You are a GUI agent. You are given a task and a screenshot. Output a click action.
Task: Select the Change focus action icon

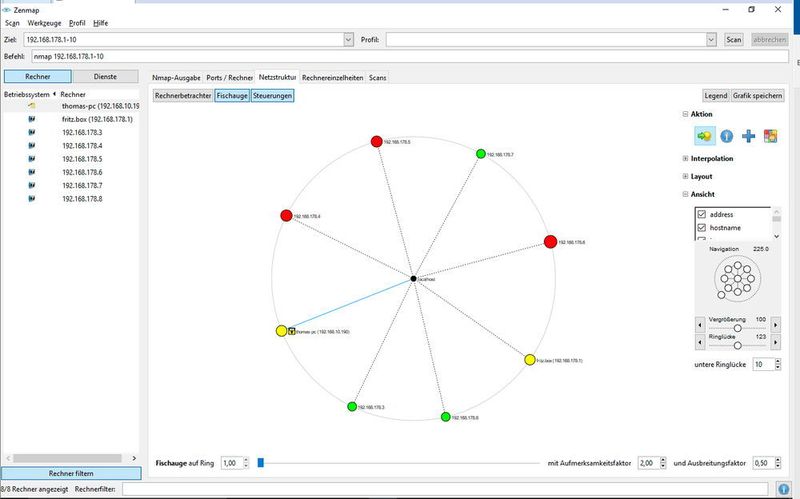[705, 136]
